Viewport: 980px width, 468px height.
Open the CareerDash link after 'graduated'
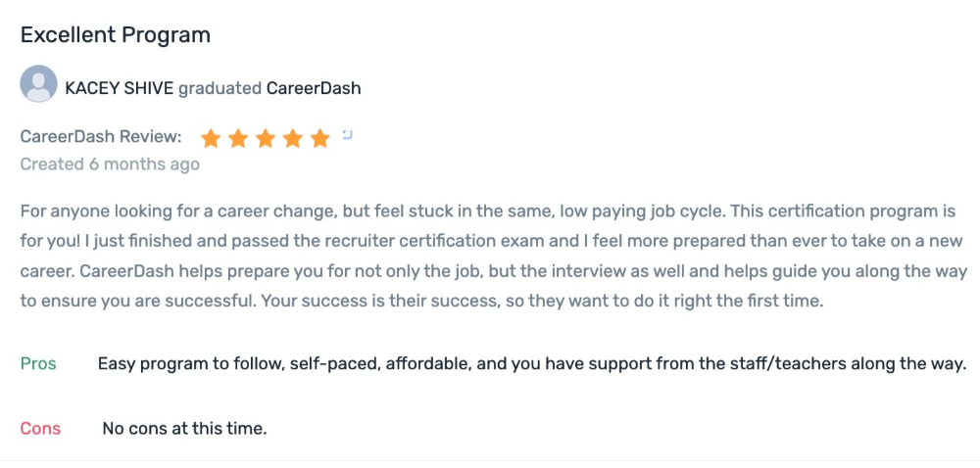(314, 89)
